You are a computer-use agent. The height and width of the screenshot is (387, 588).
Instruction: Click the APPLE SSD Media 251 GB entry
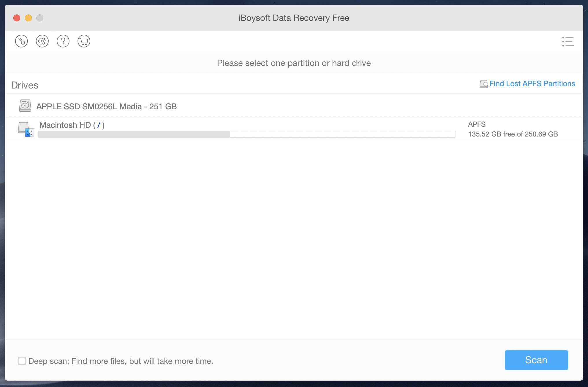point(107,106)
